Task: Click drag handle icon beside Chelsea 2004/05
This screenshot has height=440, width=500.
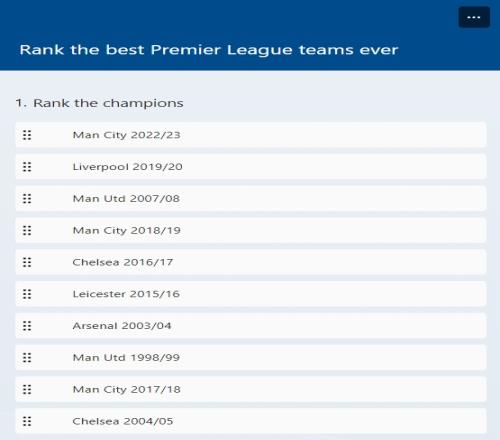Action: pyautogui.click(x=27, y=421)
